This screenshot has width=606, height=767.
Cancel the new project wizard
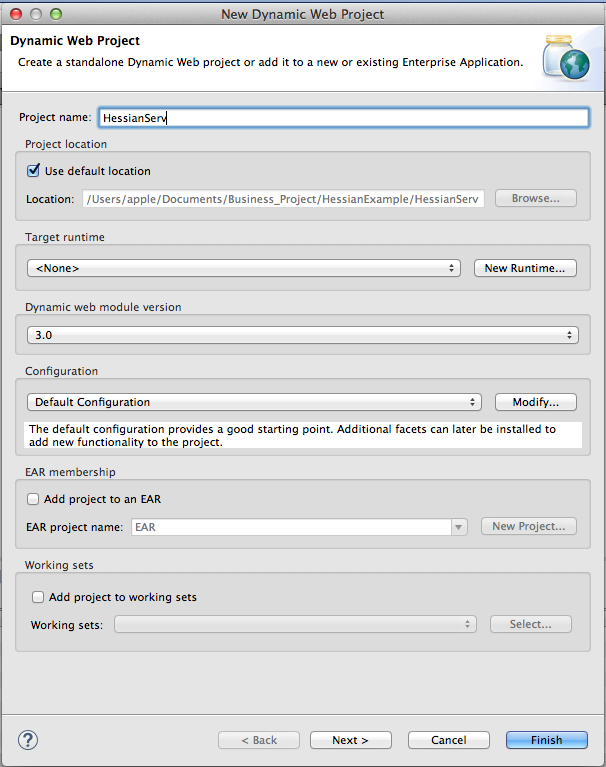coord(449,740)
